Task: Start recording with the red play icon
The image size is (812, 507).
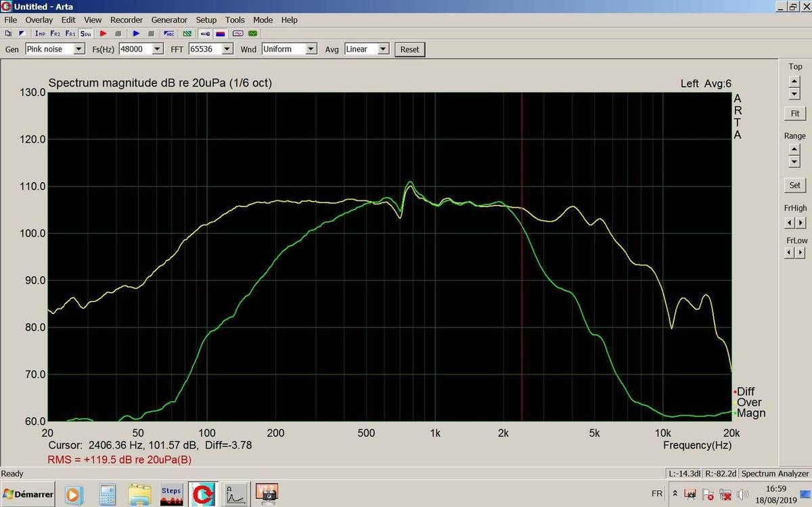Action: point(104,33)
